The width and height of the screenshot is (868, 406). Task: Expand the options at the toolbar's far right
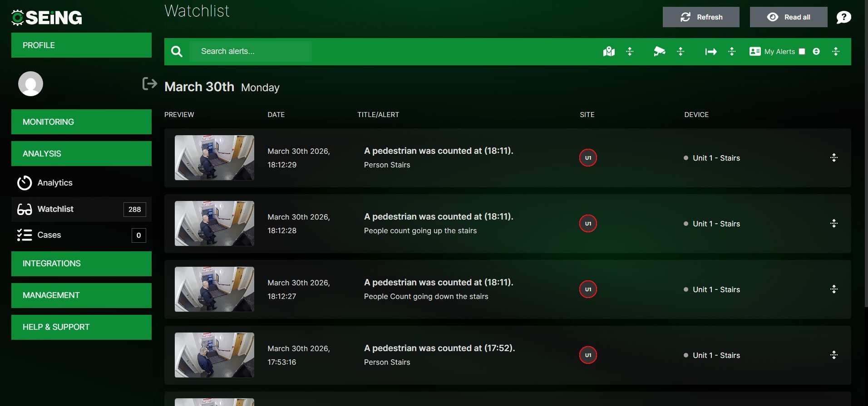(836, 52)
